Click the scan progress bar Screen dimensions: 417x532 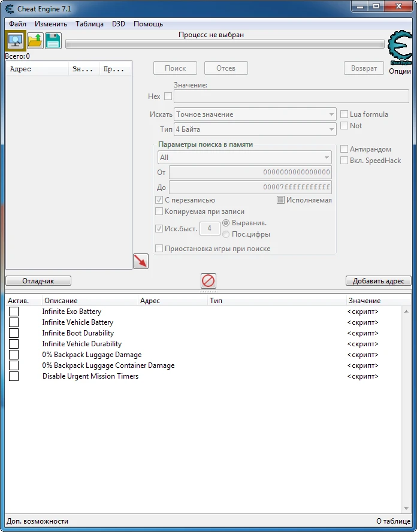click(225, 44)
